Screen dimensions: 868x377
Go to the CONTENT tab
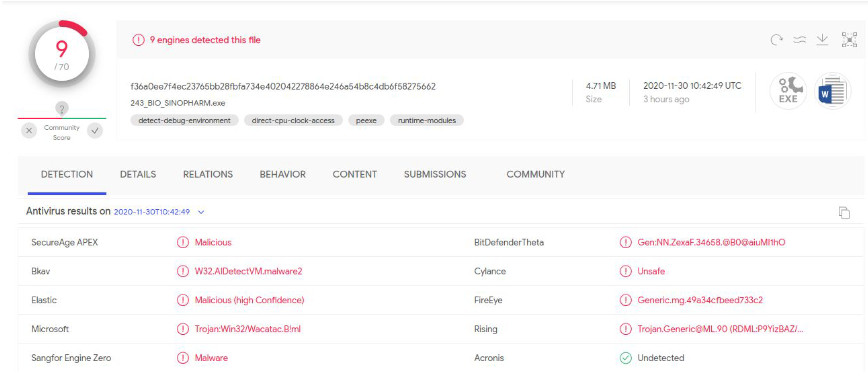[355, 174]
